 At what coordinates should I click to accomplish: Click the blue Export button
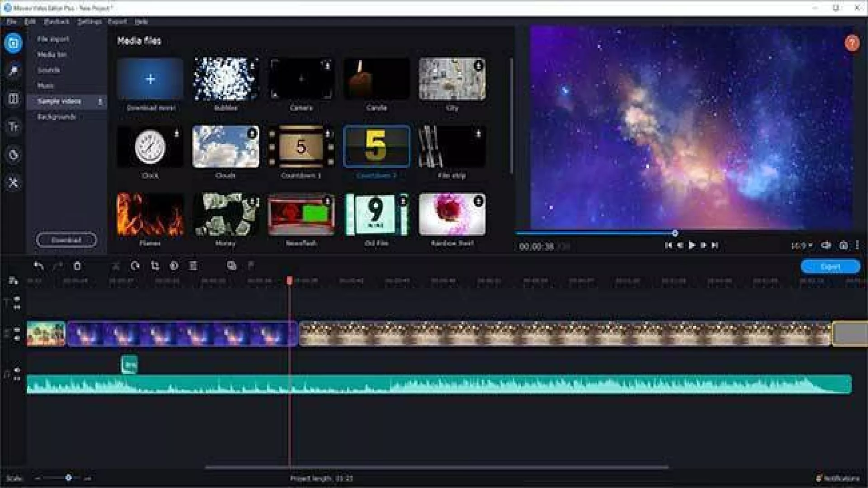tap(830, 267)
